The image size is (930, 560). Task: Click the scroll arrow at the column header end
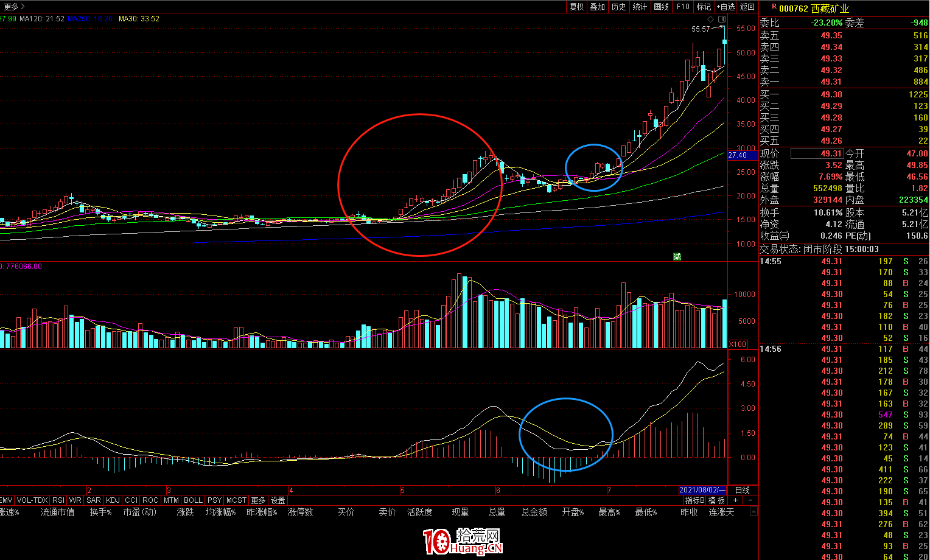point(755,512)
